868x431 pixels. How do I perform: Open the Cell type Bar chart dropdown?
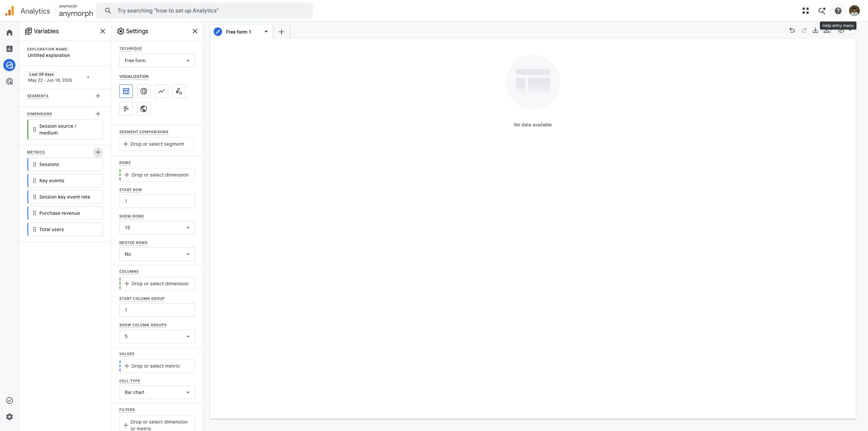157,392
